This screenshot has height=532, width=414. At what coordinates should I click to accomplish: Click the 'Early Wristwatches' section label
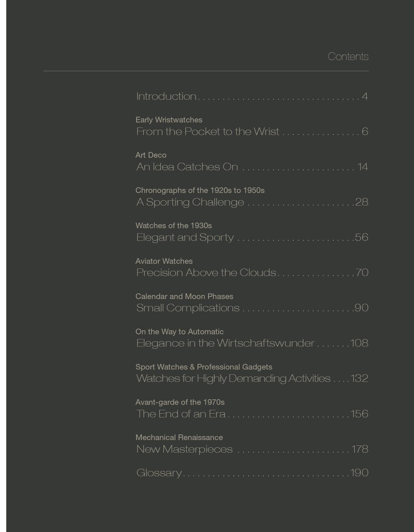coord(169,120)
